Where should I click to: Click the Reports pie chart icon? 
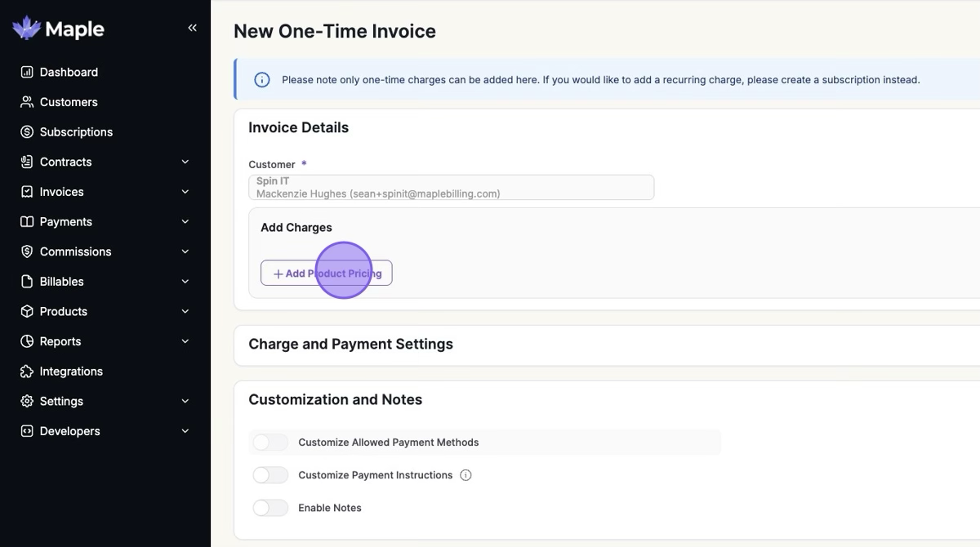coord(27,341)
